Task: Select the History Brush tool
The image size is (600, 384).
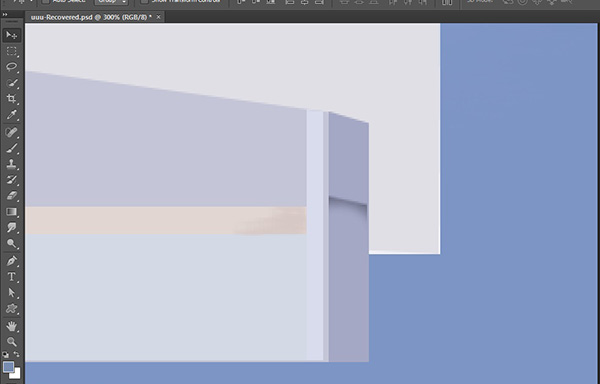Action: coord(11,180)
